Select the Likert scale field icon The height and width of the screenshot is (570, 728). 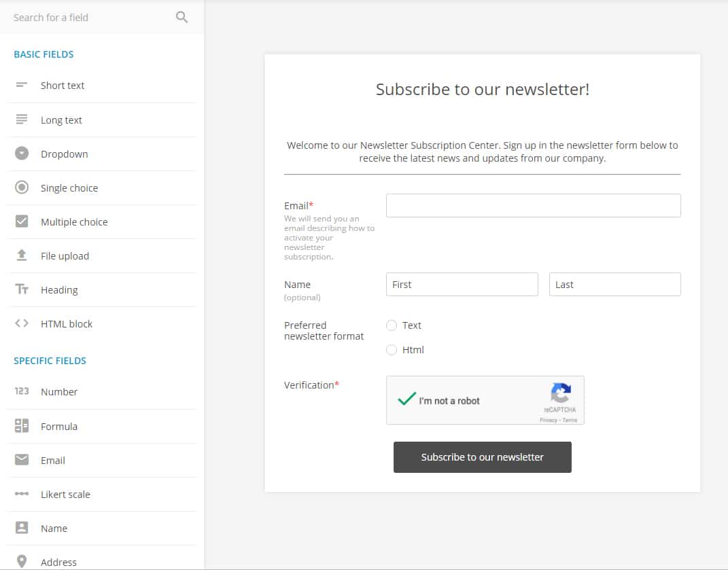23,494
